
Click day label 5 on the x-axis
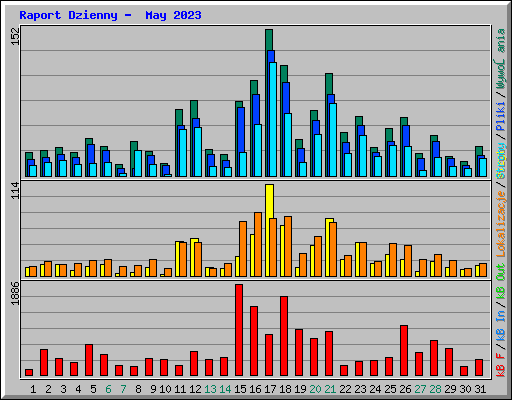pos(93,389)
